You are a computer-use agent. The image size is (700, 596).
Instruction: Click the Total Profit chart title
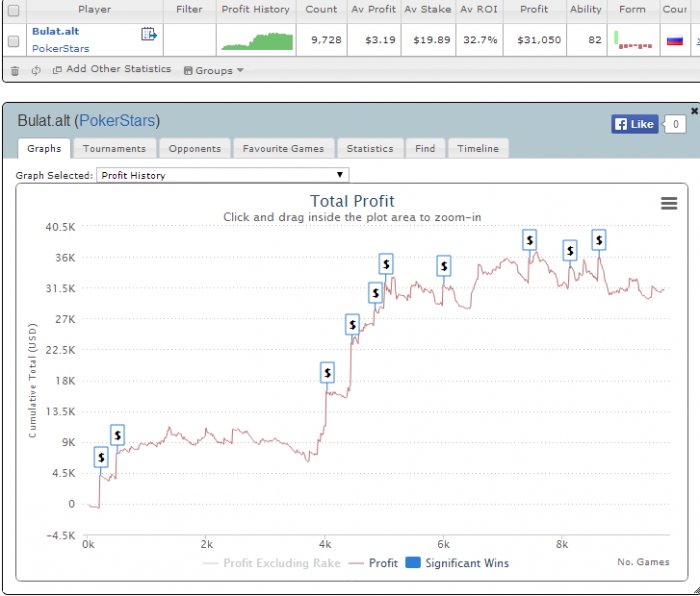click(352, 201)
